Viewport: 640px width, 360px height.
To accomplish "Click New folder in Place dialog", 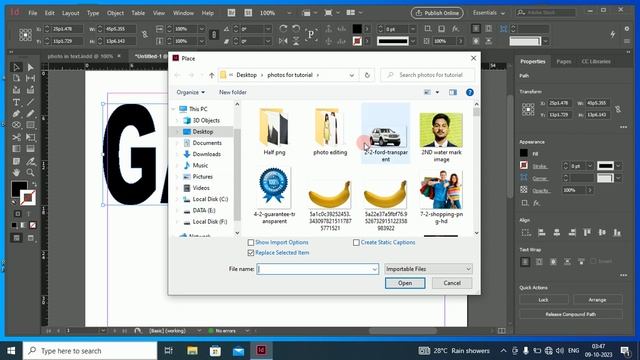I will coord(233,93).
